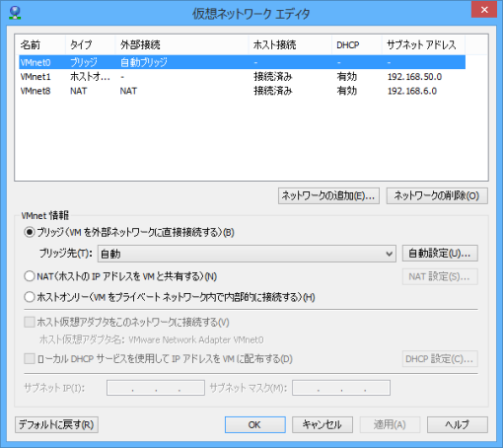Toggle ホスト仮想アダプタをこのネットワークに接続する checkbox
This screenshot has height=448, width=503.
[x=30, y=322]
